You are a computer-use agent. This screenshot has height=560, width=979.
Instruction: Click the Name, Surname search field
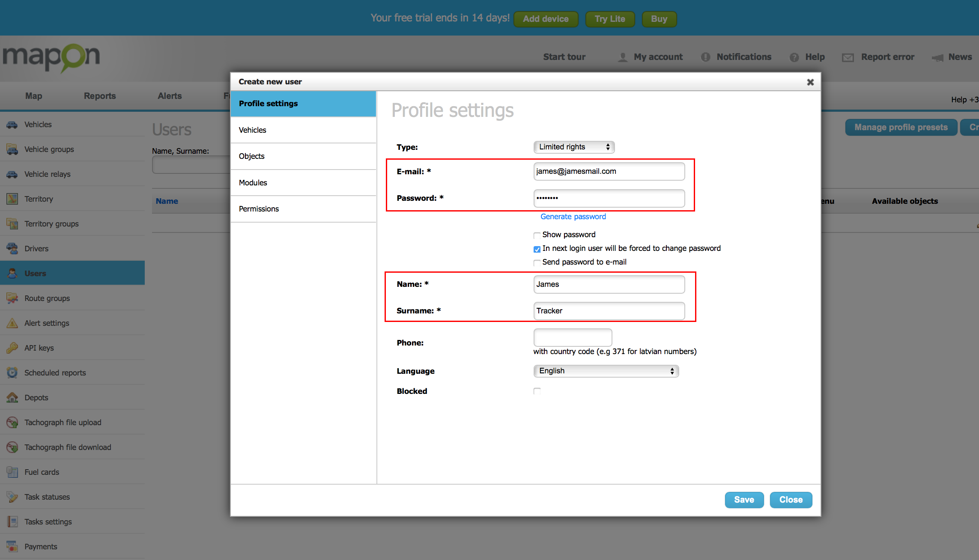click(x=191, y=165)
